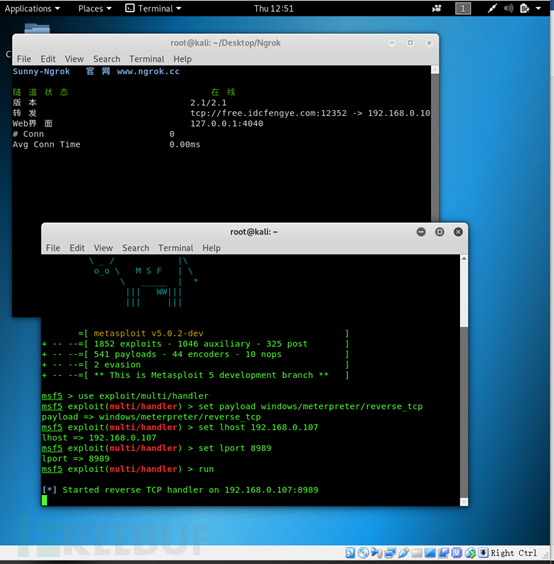Click the Ngrok window title bar
This screenshot has height=564, width=554.
[226, 43]
